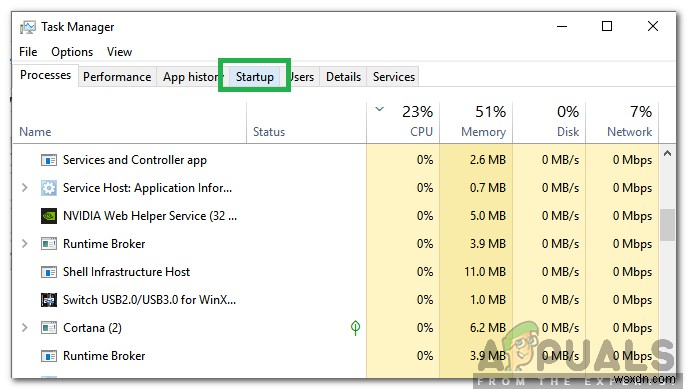Click the first Runtime Broker row's icon
This screenshot has width=687, height=389.
point(49,244)
